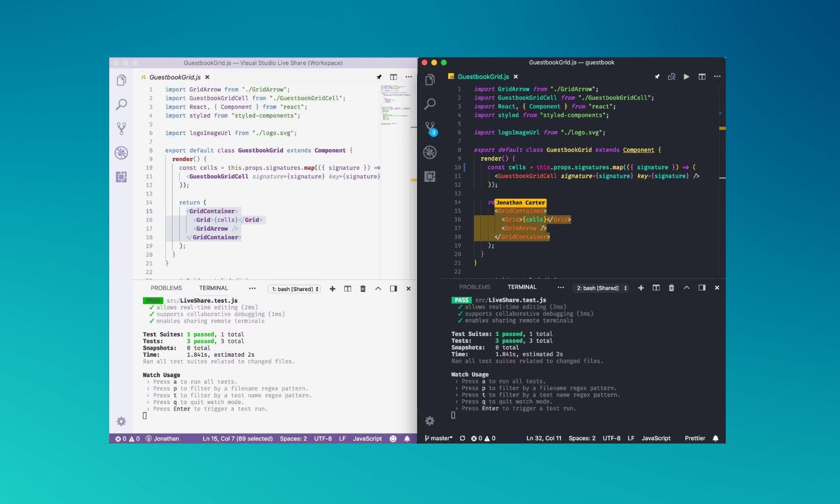Screen dimensions: 840x504
Task: Open the Debug view in the dark window
Action: 430,152
